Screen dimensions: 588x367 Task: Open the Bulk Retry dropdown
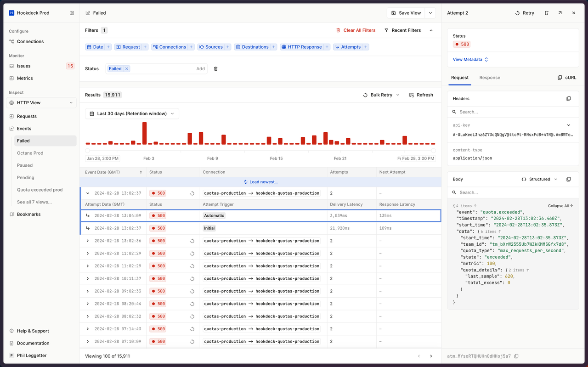coord(381,95)
